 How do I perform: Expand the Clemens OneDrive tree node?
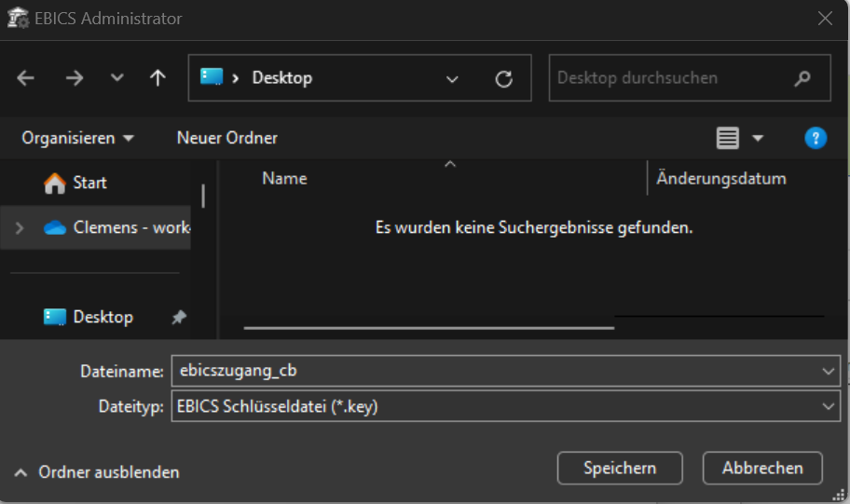click(x=20, y=227)
